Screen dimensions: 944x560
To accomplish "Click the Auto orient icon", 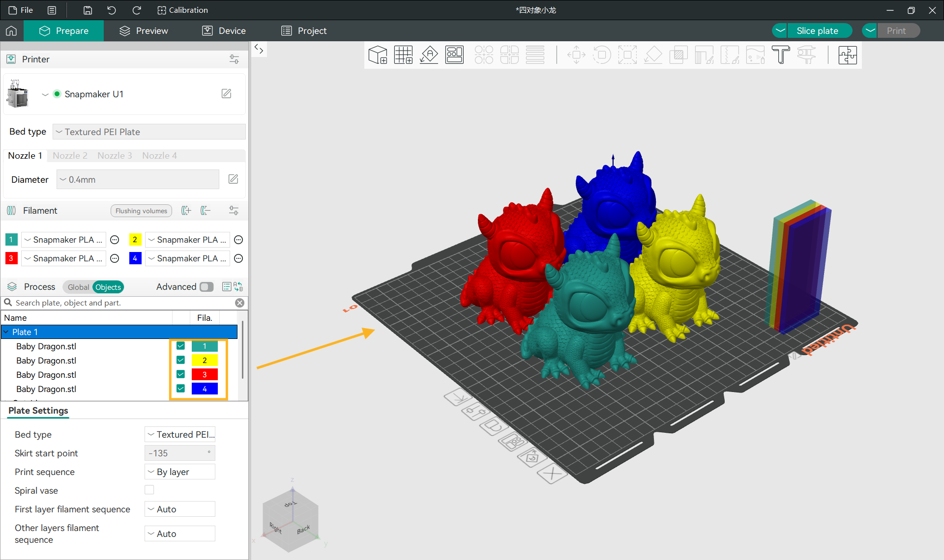I will 429,55.
